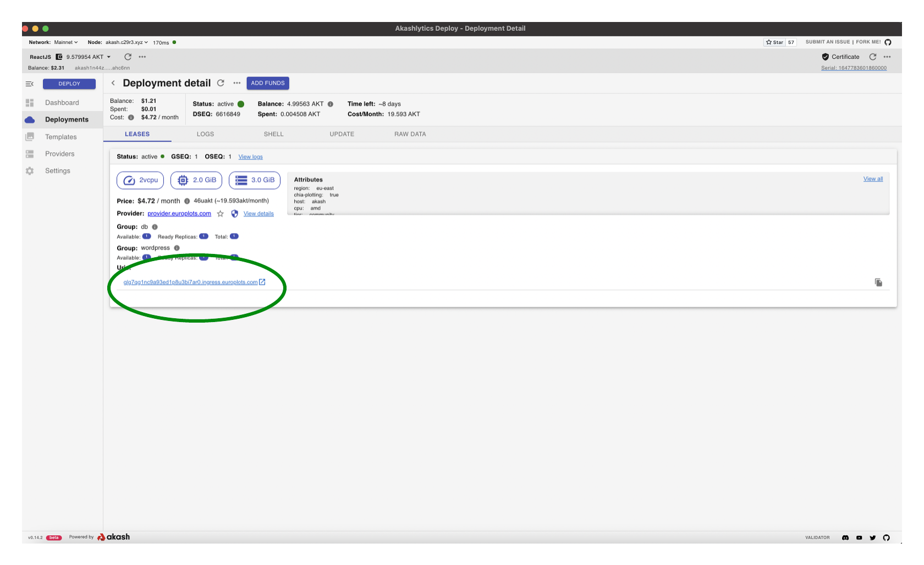
Task: Switch to the RAW DATA tab
Action: pyautogui.click(x=410, y=134)
